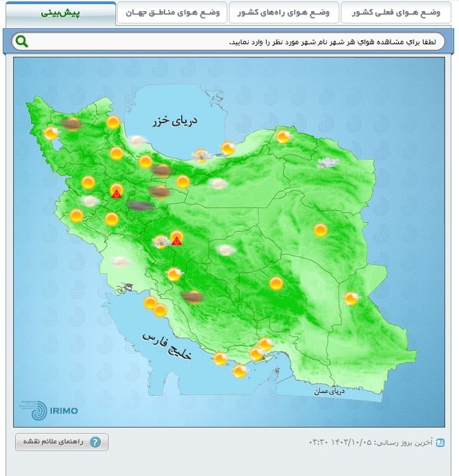Open the راهنمای علائم نقشه map legend button

(x=62, y=442)
